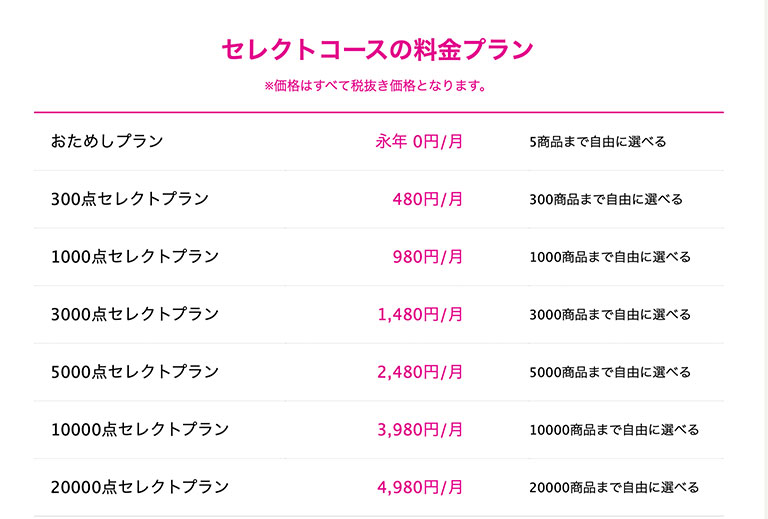Select the 10000点セレクトプラン label

[x=140, y=429]
